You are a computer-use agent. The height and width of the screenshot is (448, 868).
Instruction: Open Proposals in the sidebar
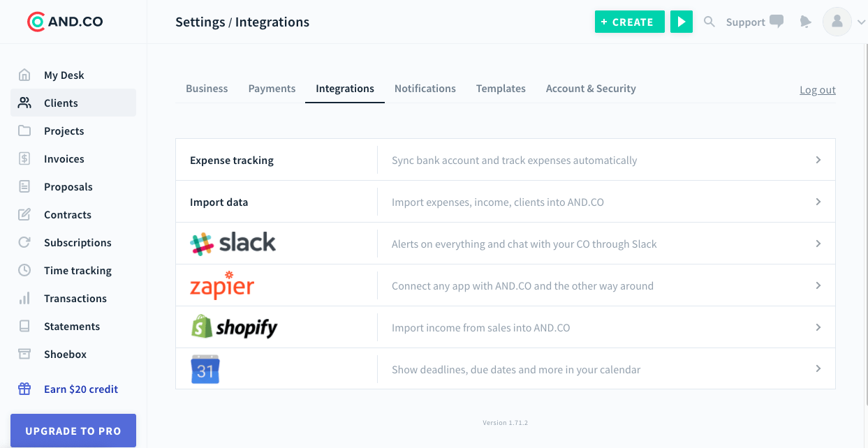(68, 187)
